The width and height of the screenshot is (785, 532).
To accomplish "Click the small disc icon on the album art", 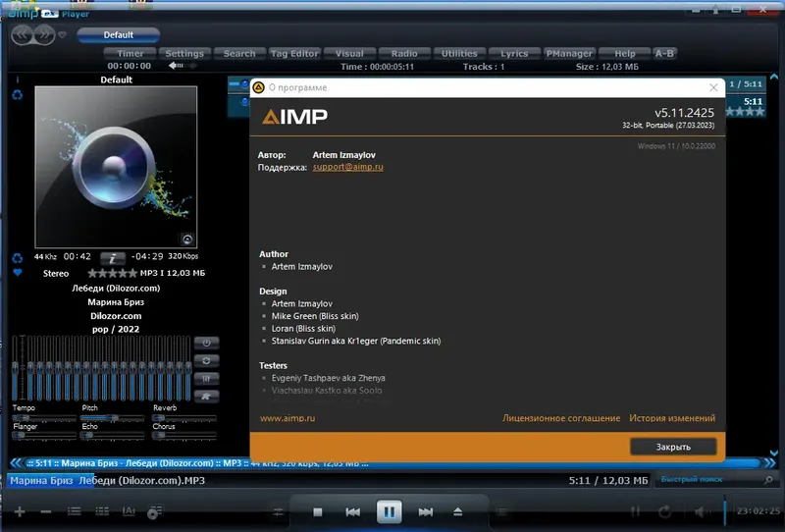I will pos(187,239).
